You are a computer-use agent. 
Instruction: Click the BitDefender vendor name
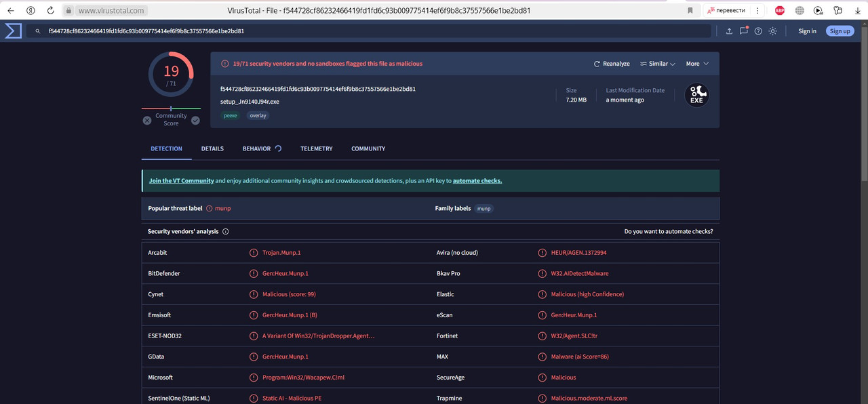pos(164,273)
